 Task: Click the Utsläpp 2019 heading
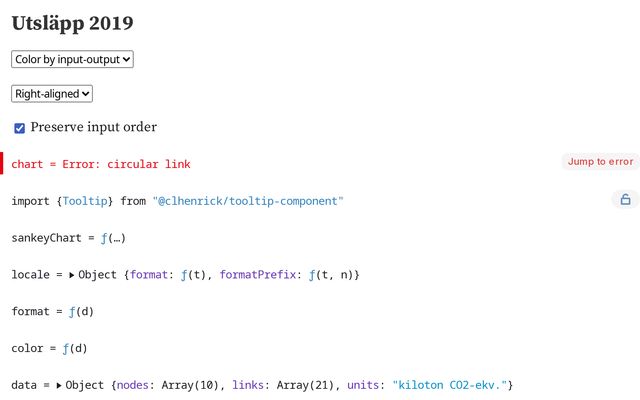[x=72, y=23]
